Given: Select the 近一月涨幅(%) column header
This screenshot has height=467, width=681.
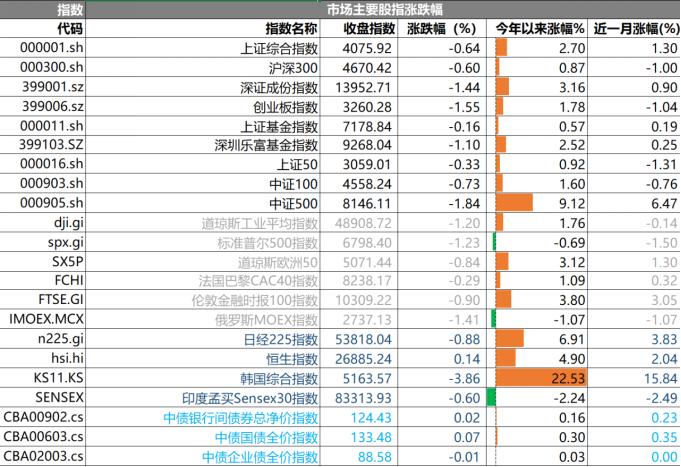Looking at the screenshot, I should tap(636, 29).
